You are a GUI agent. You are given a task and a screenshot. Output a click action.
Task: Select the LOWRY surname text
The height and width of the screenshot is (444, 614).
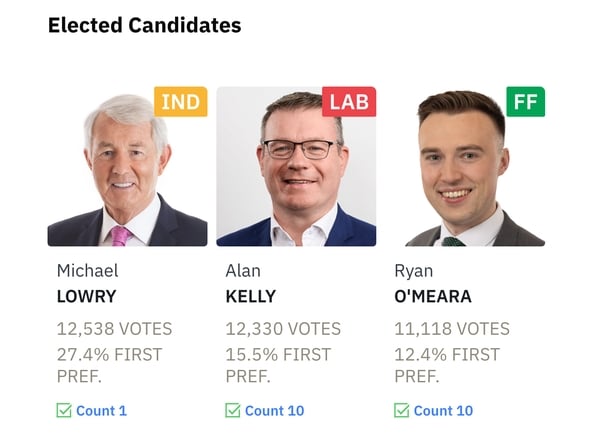86,296
